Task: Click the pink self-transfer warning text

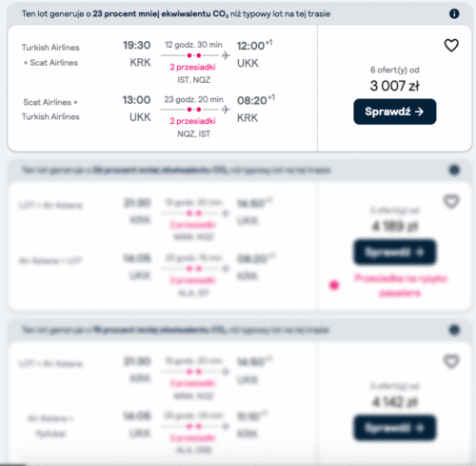Action: 401,285
